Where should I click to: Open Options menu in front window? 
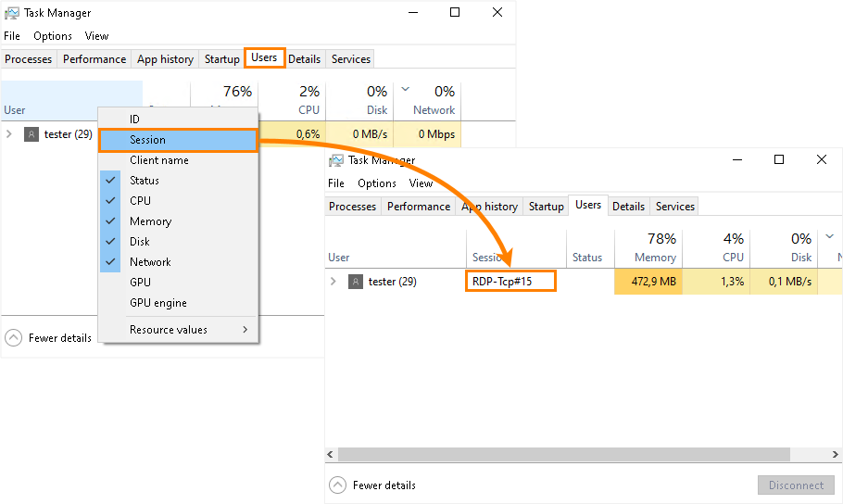pyautogui.click(x=377, y=183)
